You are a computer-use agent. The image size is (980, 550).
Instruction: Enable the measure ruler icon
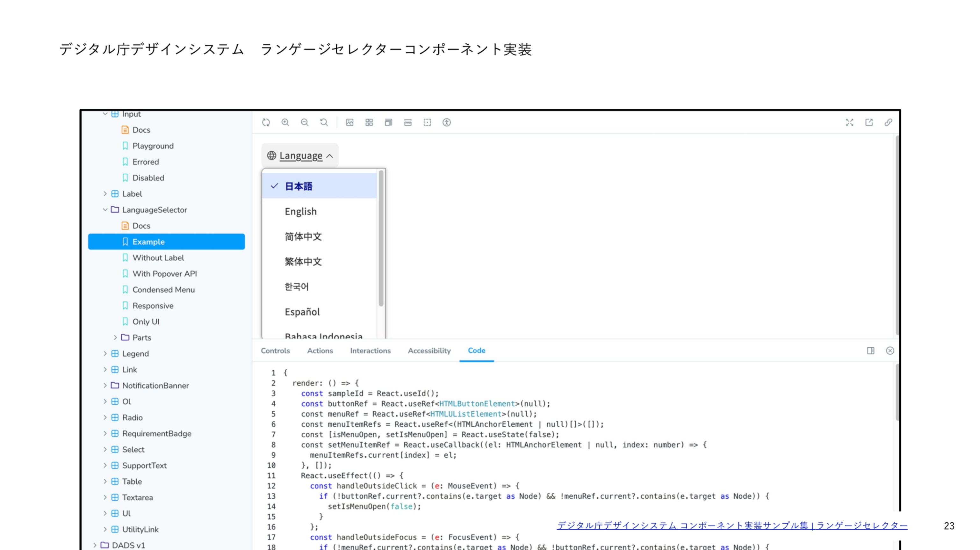click(408, 123)
